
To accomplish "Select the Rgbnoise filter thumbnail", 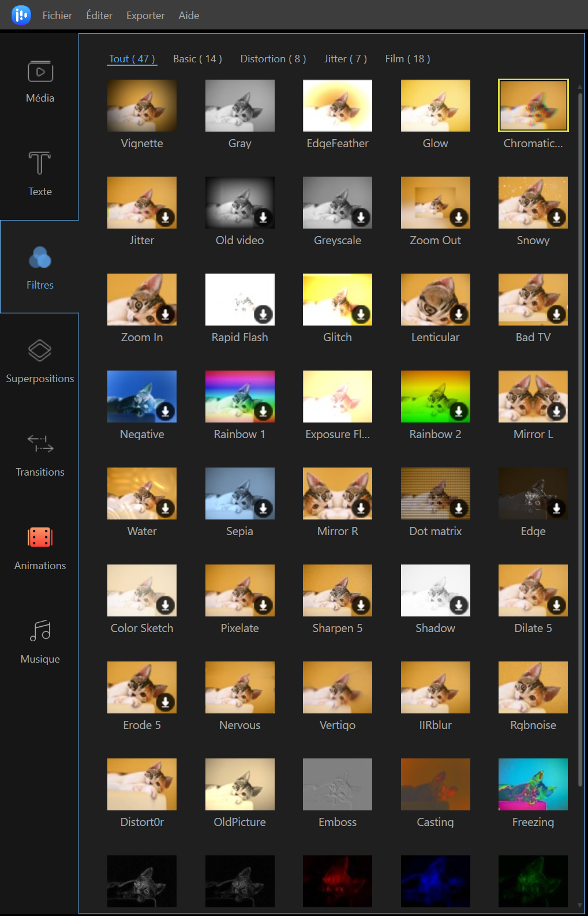I will point(533,687).
